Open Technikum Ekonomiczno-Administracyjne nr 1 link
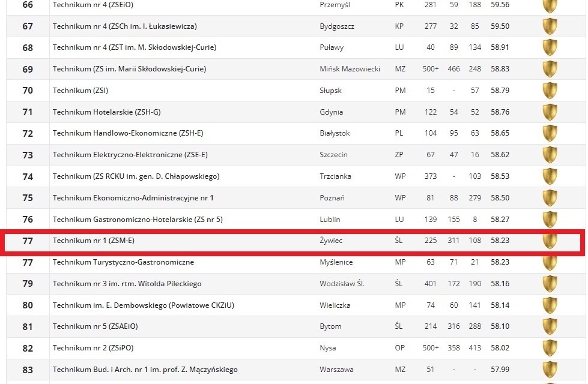This screenshot has width=588, height=384. pos(133,198)
